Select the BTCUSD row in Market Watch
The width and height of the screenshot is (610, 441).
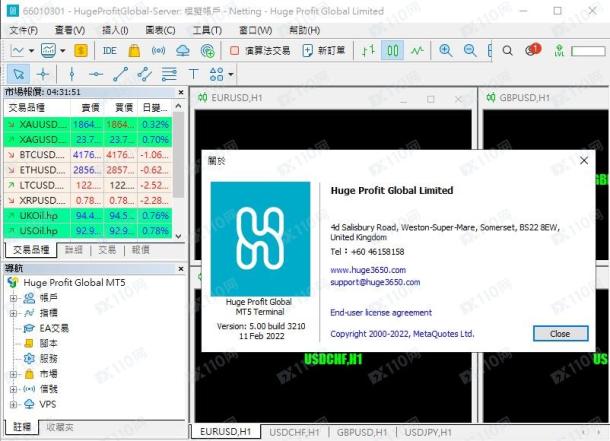coord(88,155)
